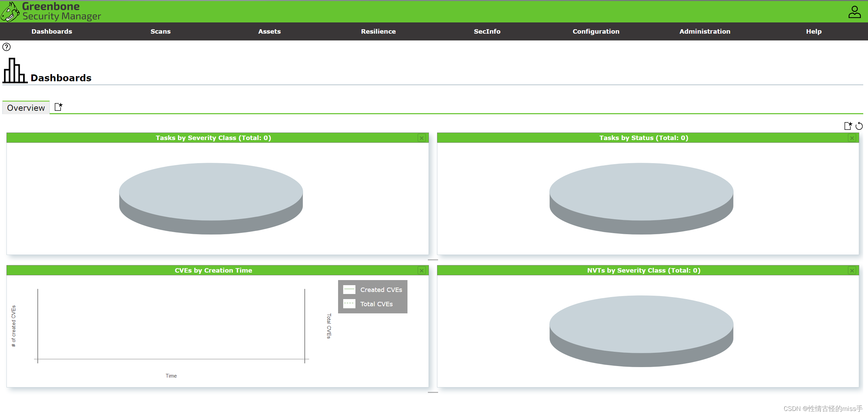Image resolution: width=868 pixels, height=415 pixels.
Task: Open the Administration menu
Action: [705, 32]
